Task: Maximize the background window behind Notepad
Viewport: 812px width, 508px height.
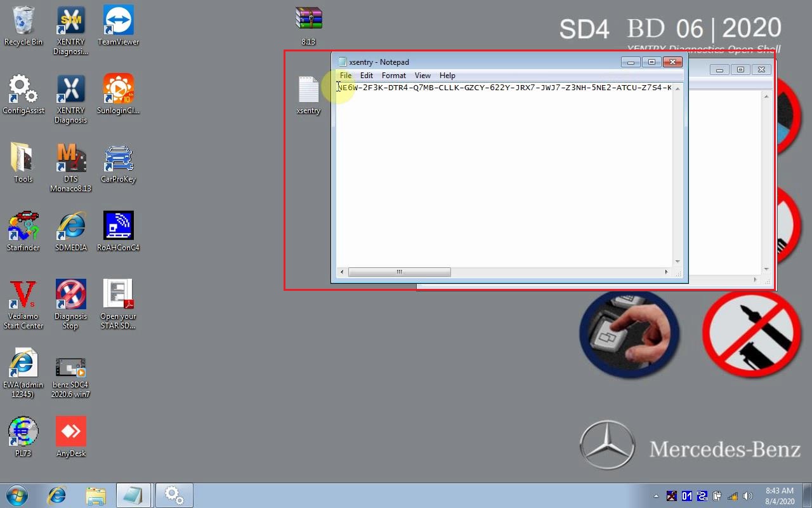Action: [740, 69]
